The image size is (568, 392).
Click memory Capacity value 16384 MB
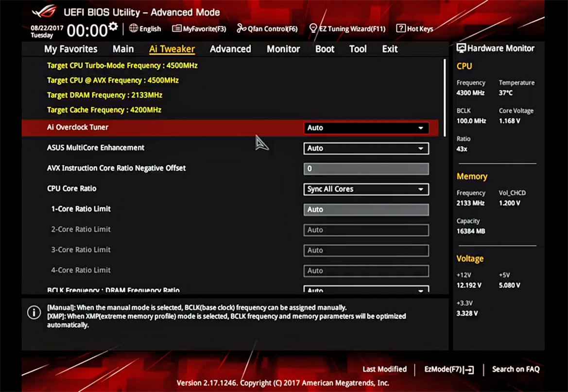[x=470, y=231]
